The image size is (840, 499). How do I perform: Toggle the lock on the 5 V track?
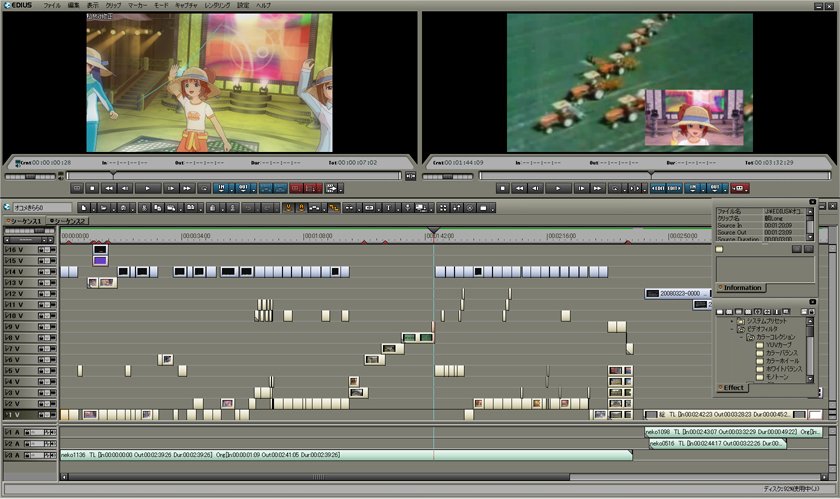click(41, 370)
